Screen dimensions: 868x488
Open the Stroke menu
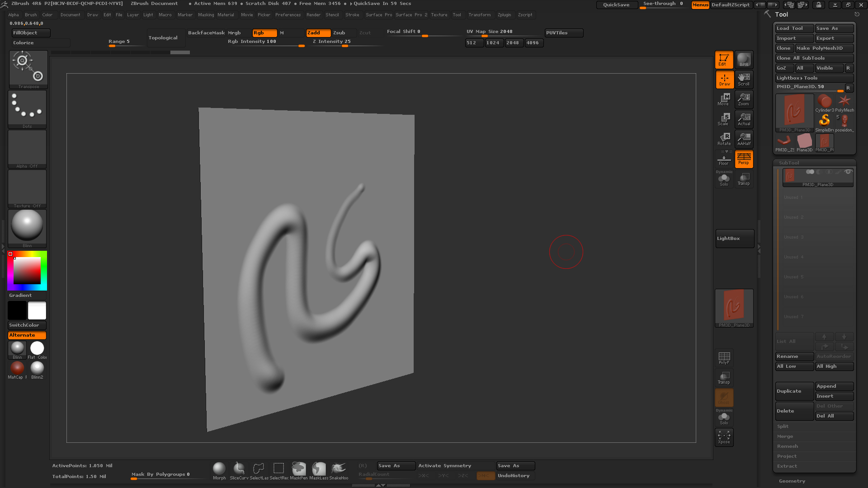coord(352,15)
